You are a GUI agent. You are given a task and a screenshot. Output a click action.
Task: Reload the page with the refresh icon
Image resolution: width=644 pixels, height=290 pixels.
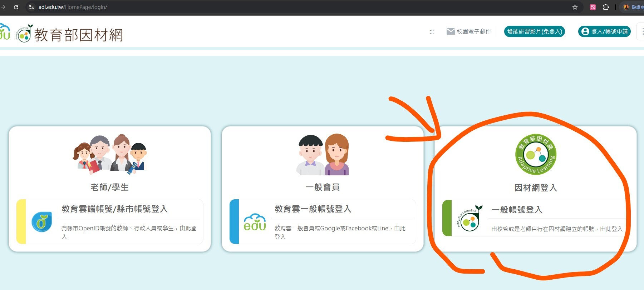(x=16, y=7)
